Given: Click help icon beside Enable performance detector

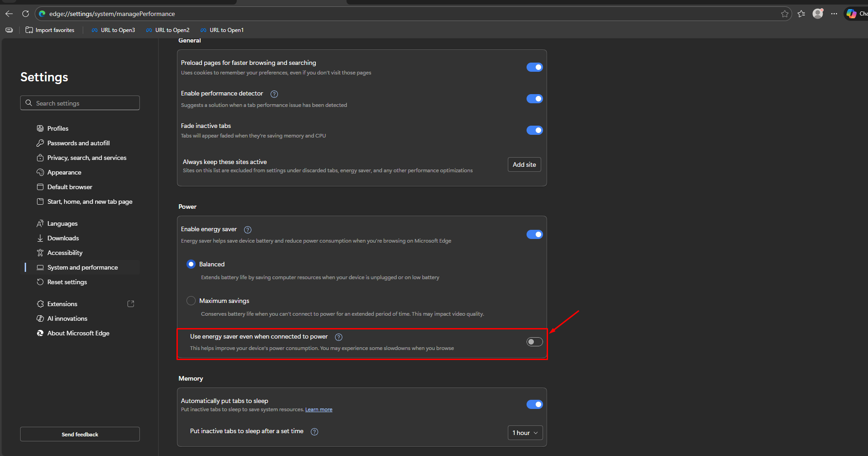Looking at the screenshot, I should [x=274, y=94].
